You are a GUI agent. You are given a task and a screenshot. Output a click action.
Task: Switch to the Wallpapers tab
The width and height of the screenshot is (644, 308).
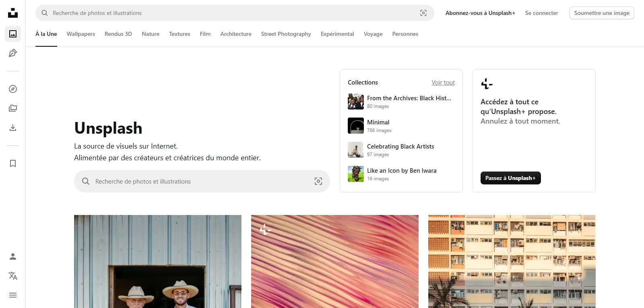(80, 34)
